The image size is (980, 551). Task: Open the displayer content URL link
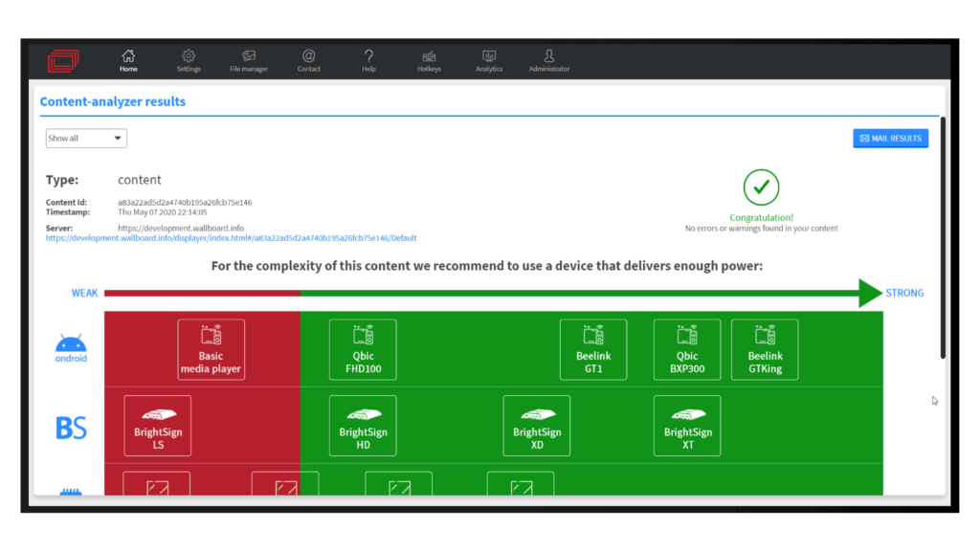(232, 238)
